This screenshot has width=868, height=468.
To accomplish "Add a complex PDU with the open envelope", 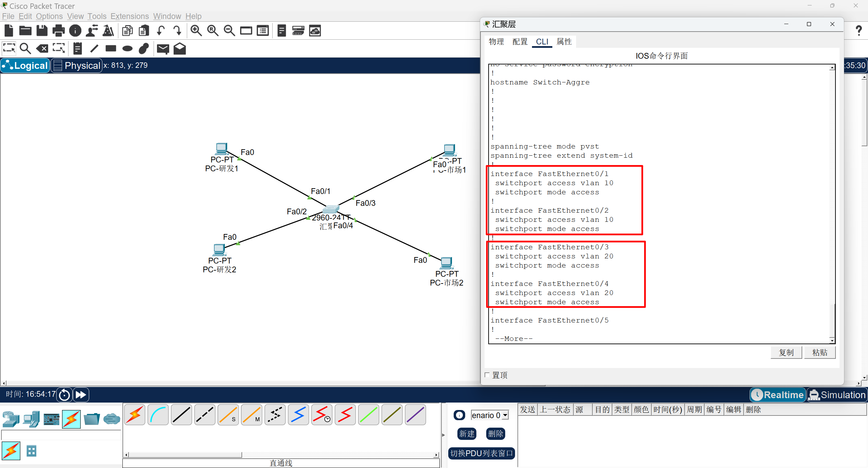I will (x=180, y=49).
